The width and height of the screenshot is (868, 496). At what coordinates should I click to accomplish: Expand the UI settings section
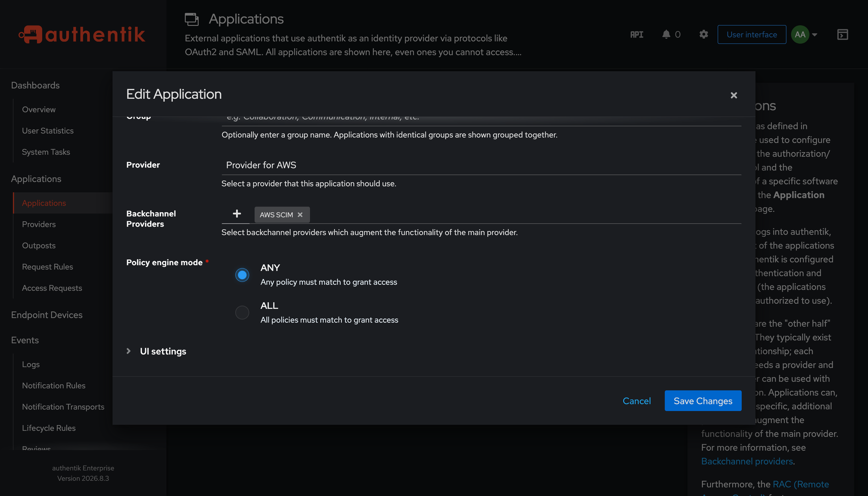[156, 351]
